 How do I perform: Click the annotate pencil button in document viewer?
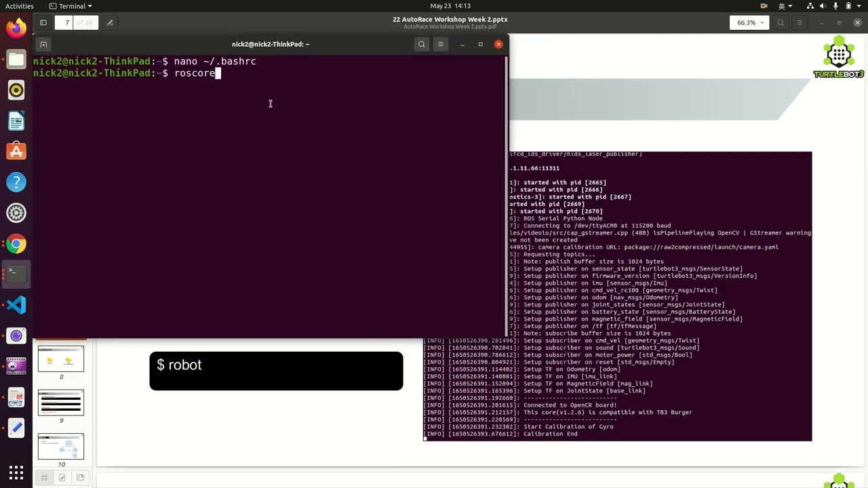point(110,22)
